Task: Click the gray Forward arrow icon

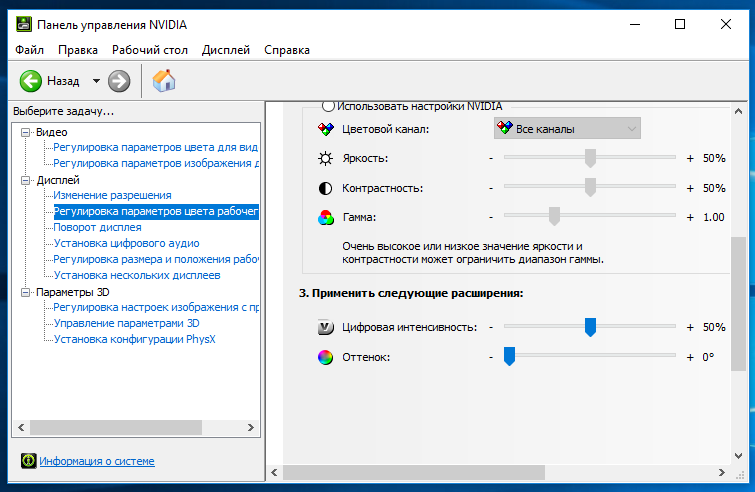Action: [x=119, y=81]
